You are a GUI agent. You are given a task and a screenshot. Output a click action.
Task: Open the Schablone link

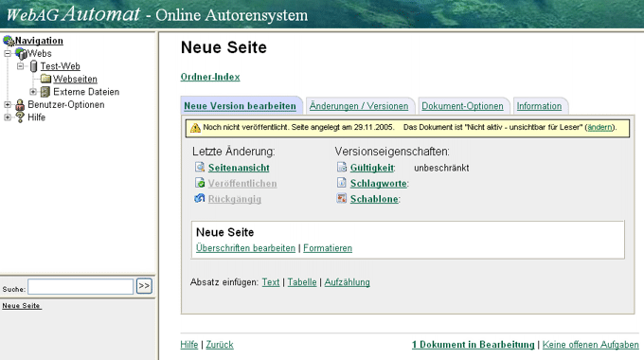374,199
